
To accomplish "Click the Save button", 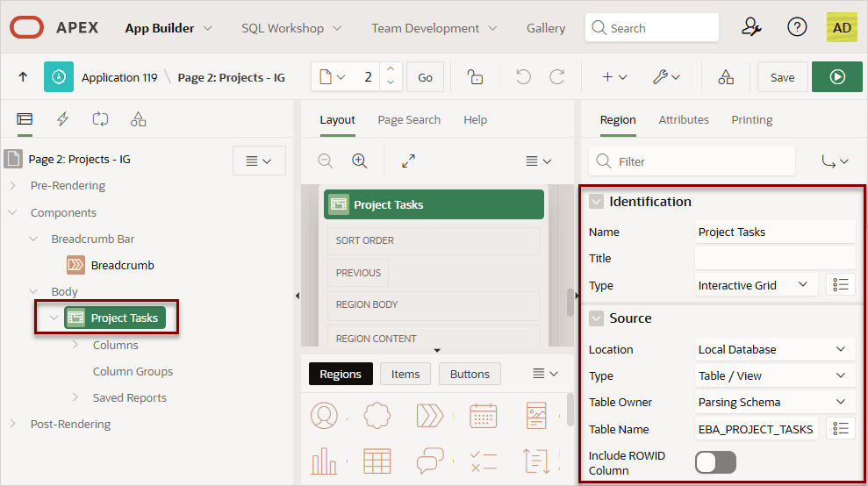I will pos(782,77).
